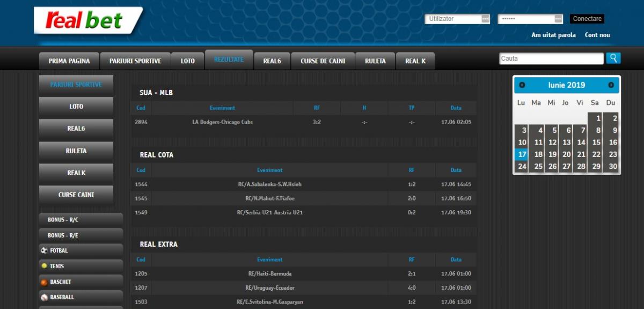This screenshot has height=309, width=644.
Task: Focus the Utilizator username field
Action: pos(458,19)
